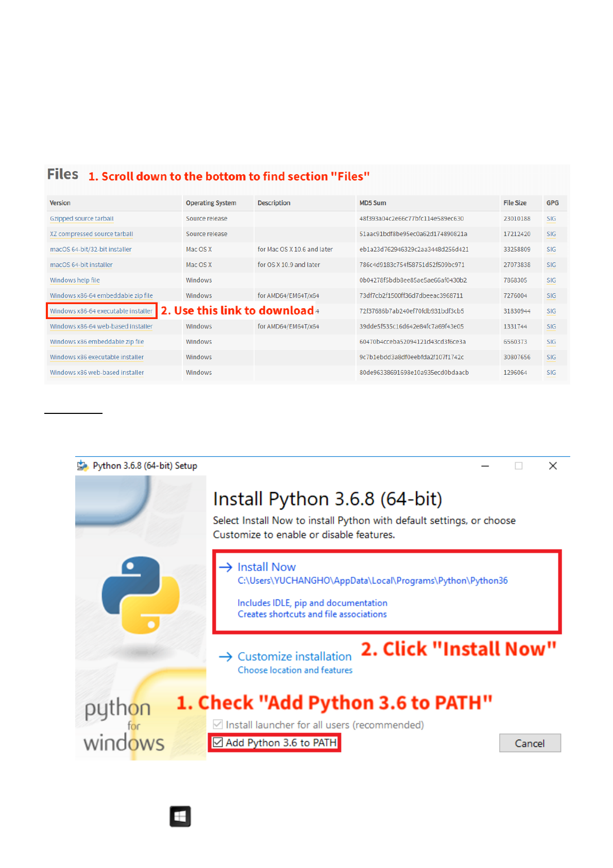
Task: Open SIG link for Gzipped source tarball
Action: coord(551,219)
